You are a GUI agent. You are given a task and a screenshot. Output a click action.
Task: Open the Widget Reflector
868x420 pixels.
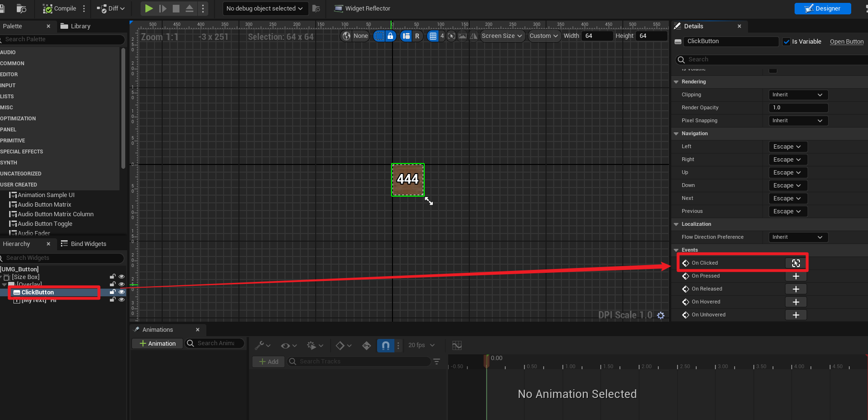point(362,9)
